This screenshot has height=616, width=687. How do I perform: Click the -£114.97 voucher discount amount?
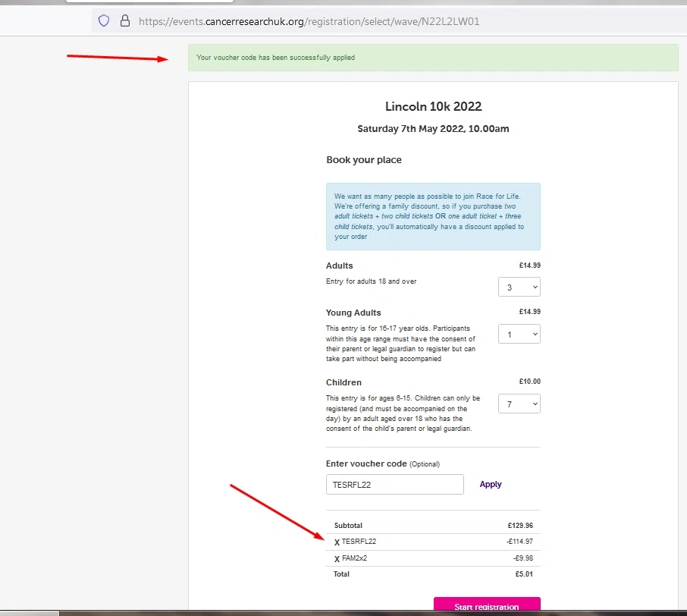(519, 542)
